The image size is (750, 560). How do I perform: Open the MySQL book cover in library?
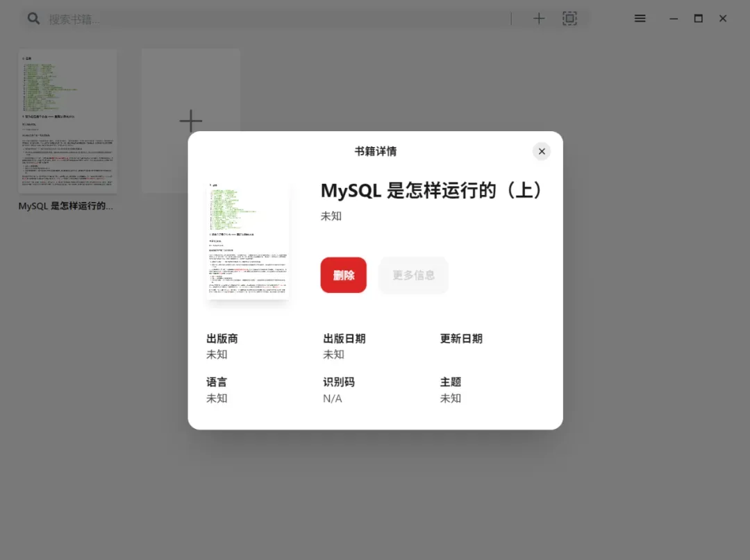[x=67, y=121]
